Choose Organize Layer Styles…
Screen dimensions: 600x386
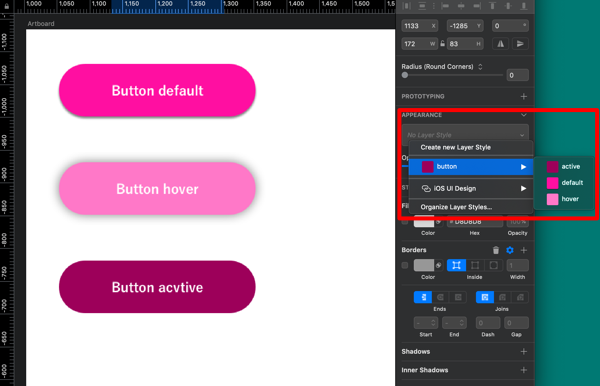(x=471, y=207)
